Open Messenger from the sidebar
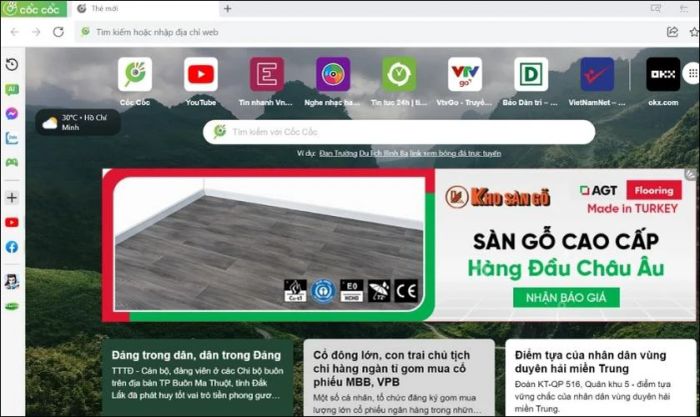700x417 pixels. 12,114
